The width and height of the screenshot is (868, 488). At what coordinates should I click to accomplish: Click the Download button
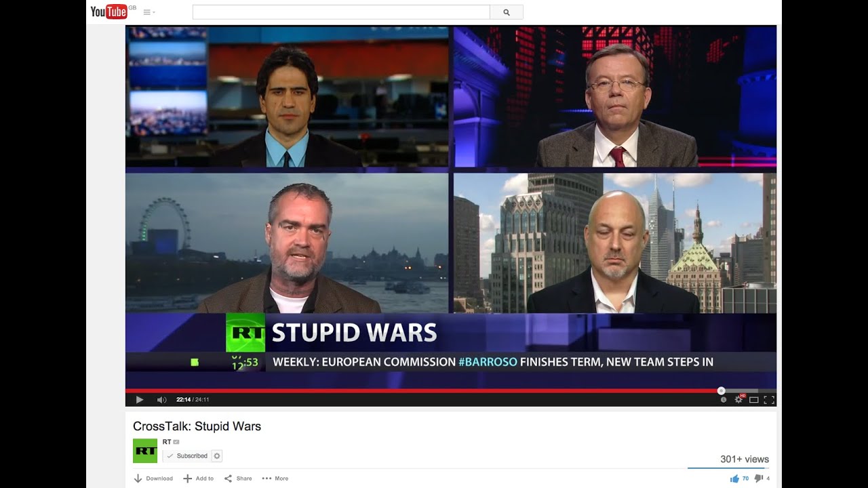pos(153,479)
